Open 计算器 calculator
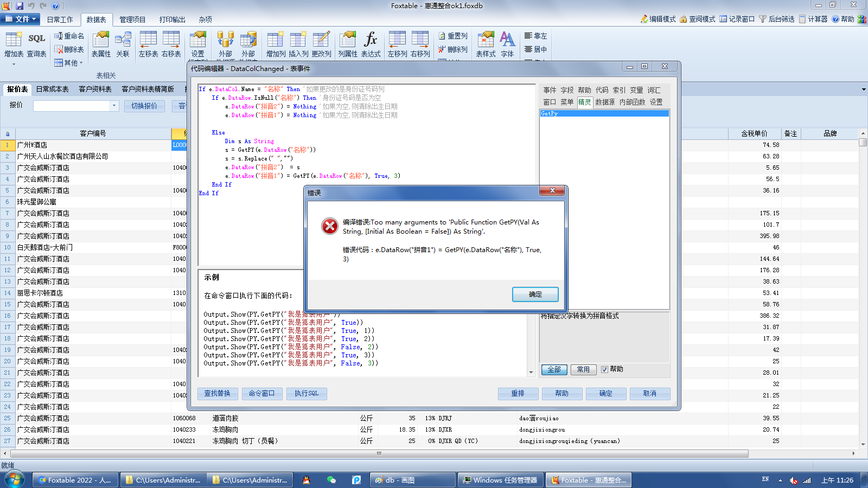868x488 pixels. [813, 19]
